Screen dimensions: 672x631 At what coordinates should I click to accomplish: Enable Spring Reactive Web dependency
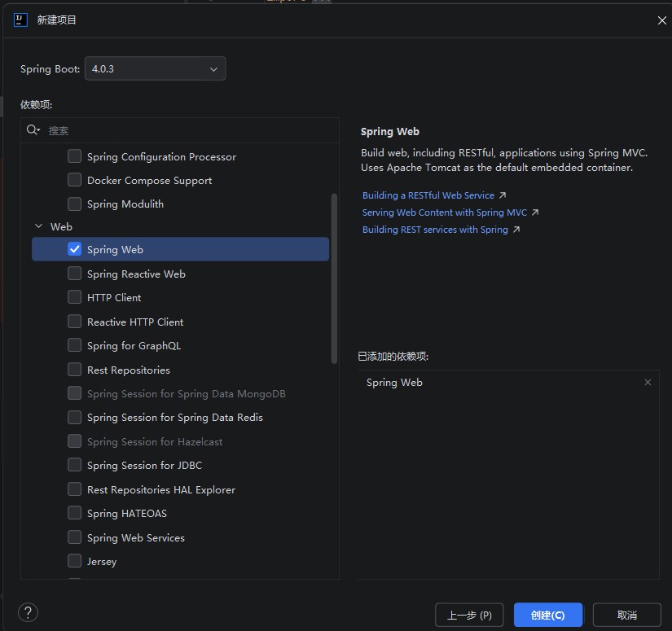coord(75,274)
